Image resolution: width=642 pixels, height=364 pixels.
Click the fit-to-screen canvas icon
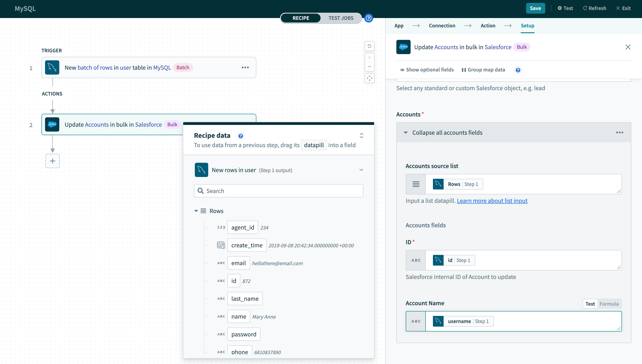point(369,78)
